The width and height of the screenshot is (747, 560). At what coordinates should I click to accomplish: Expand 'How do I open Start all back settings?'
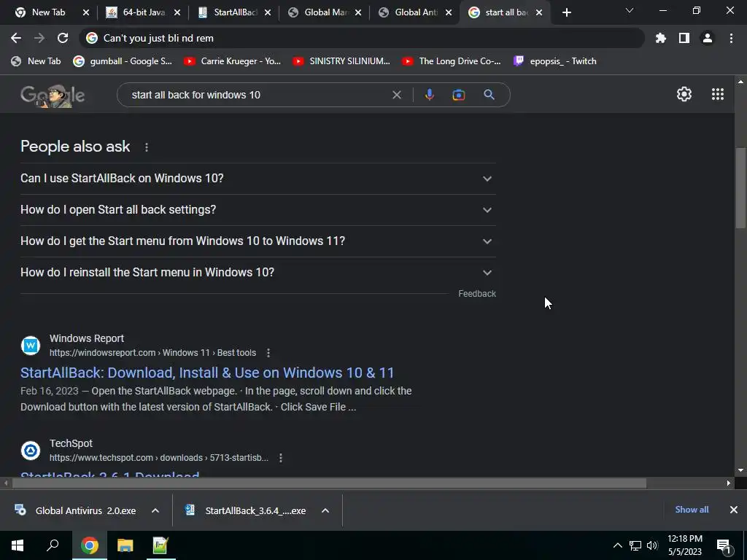tap(258, 210)
